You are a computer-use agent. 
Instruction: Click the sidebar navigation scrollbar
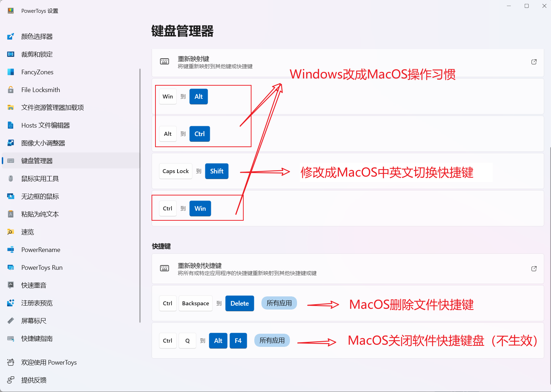[x=140, y=195]
